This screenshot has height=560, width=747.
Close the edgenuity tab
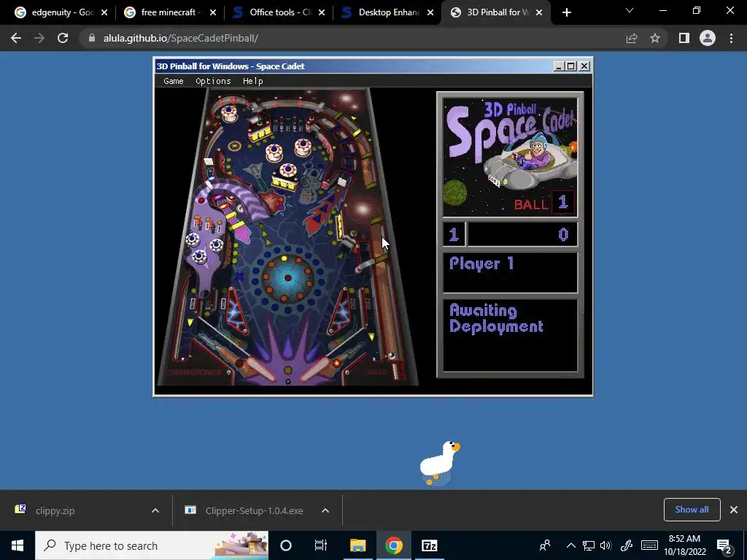[104, 13]
